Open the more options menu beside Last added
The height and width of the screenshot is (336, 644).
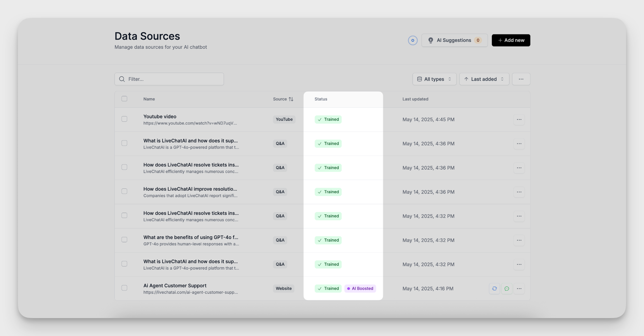(x=521, y=79)
